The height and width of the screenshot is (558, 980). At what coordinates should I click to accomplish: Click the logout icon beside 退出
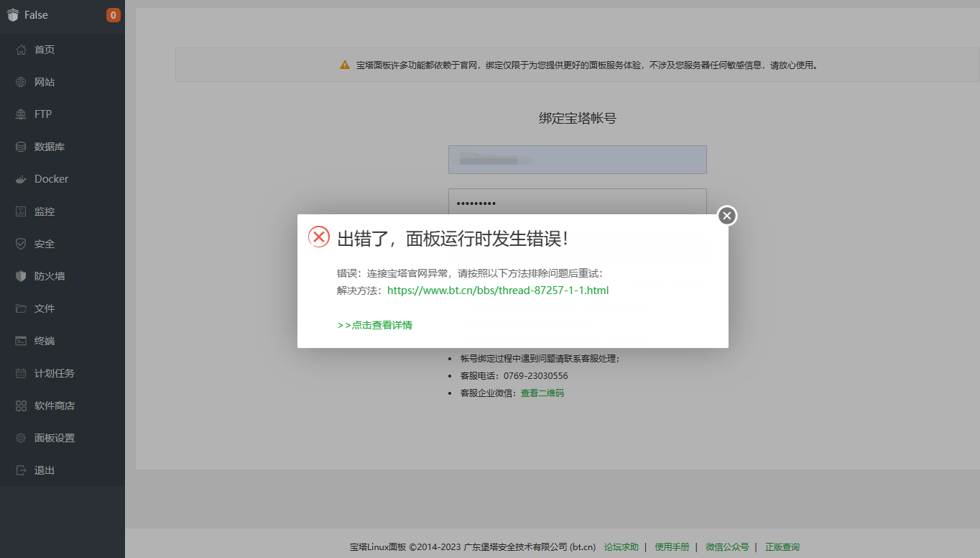click(21, 470)
